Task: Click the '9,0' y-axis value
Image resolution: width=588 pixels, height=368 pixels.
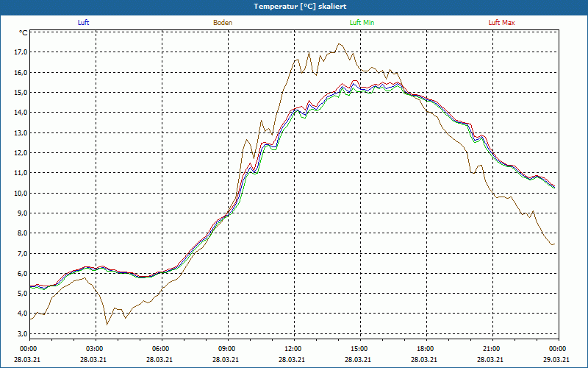Action: [23, 213]
